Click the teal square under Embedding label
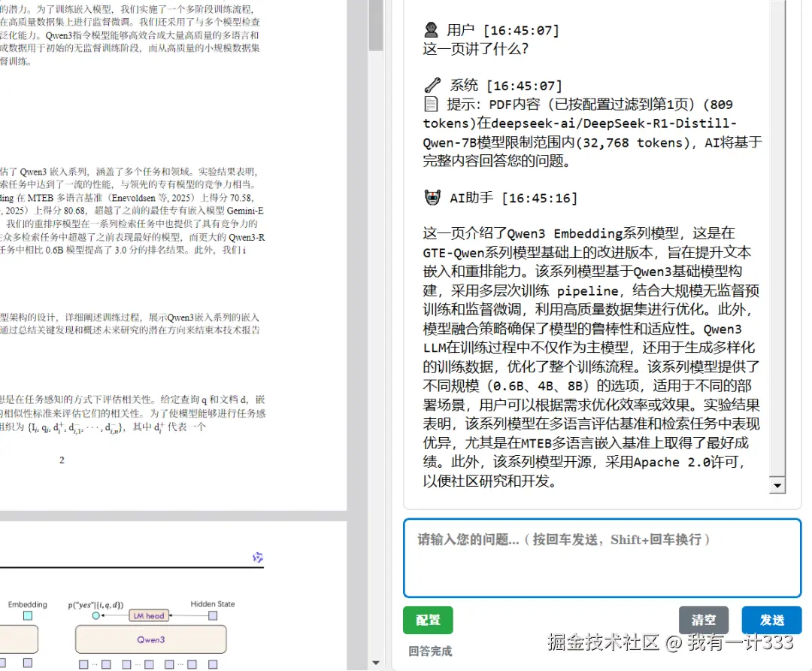812x671 pixels. coord(28,615)
